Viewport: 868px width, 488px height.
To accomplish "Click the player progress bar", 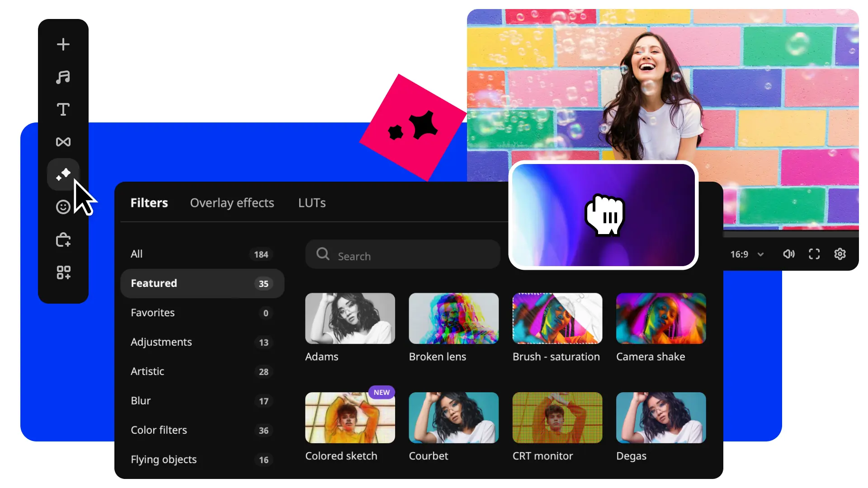I will (x=791, y=235).
